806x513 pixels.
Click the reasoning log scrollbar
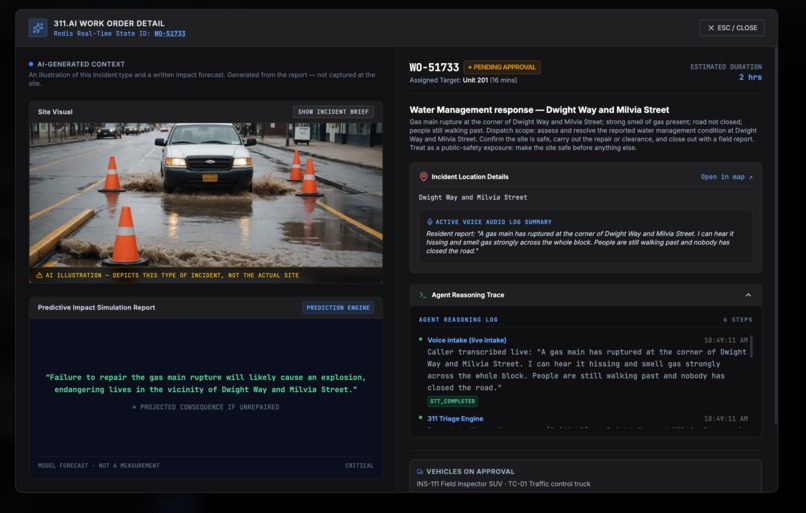[x=751, y=346]
